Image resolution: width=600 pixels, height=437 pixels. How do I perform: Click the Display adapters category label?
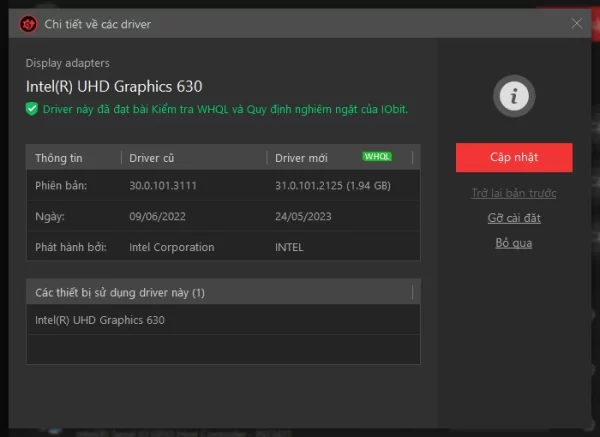point(67,63)
